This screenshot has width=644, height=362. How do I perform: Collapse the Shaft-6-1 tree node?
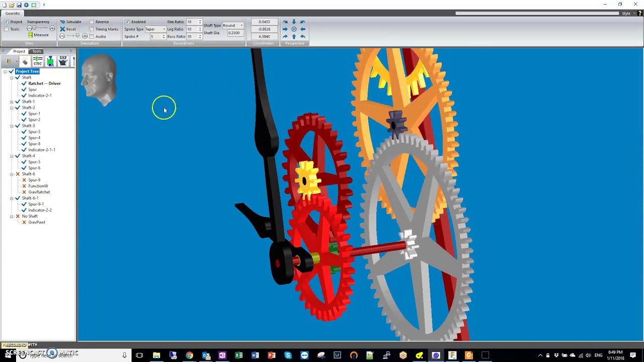[x=12, y=198]
